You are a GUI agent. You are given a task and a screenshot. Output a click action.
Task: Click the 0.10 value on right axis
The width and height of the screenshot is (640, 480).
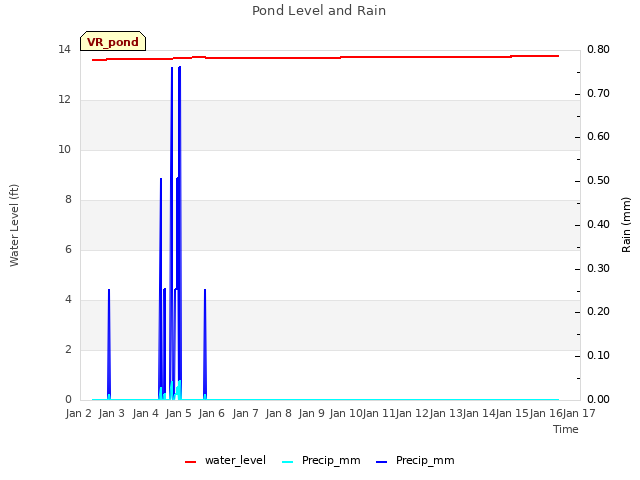coord(598,356)
